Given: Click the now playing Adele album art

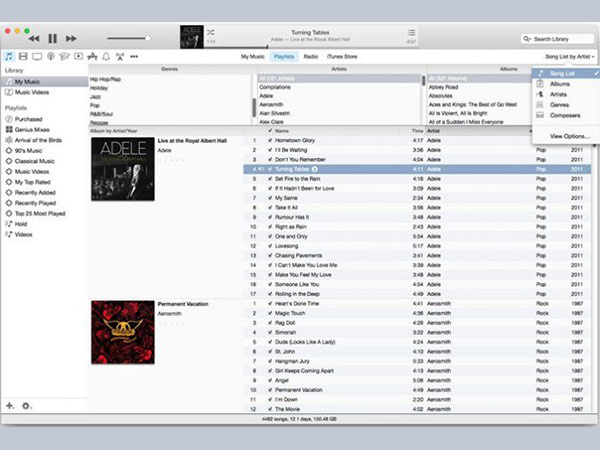Looking at the screenshot, I should point(192,37).
